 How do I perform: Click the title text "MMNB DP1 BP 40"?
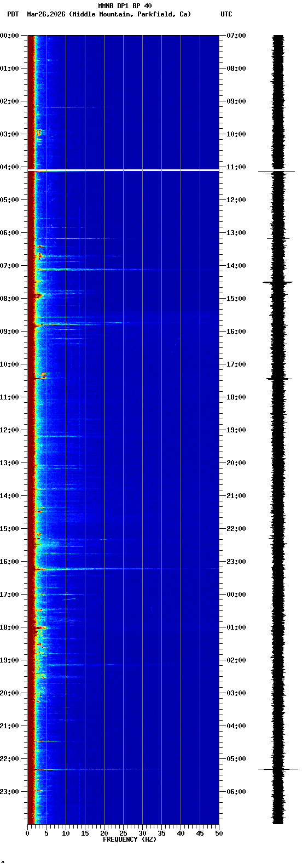pos(125,6)
